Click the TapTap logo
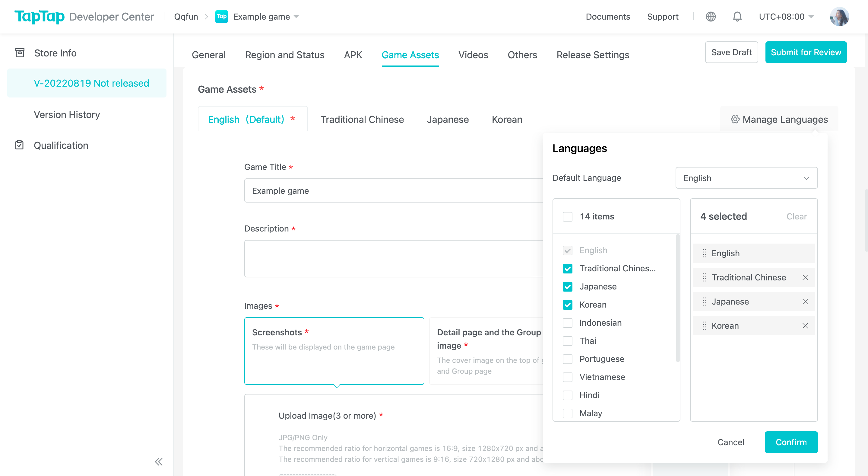 40,17
